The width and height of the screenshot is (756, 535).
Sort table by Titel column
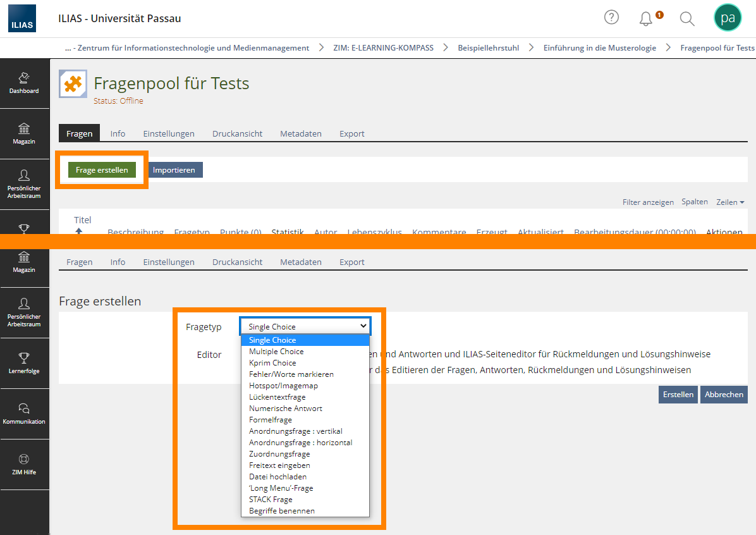click(82, 220)
